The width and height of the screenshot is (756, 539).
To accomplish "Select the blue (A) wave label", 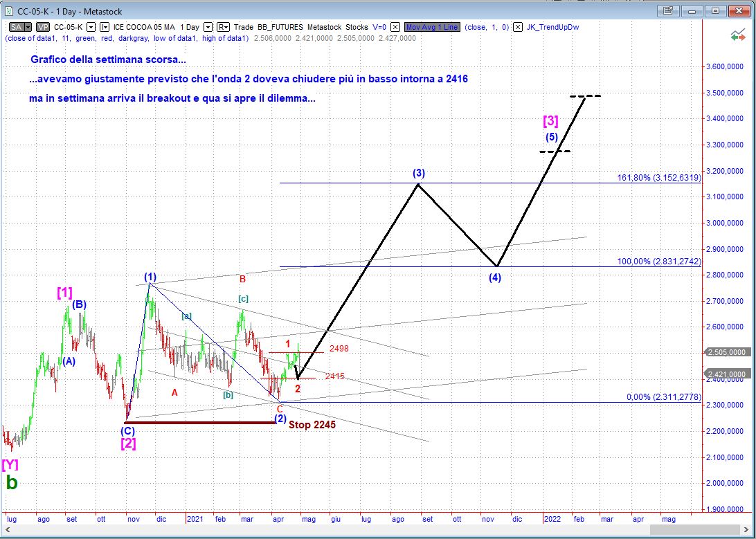I will click(69, 362).
